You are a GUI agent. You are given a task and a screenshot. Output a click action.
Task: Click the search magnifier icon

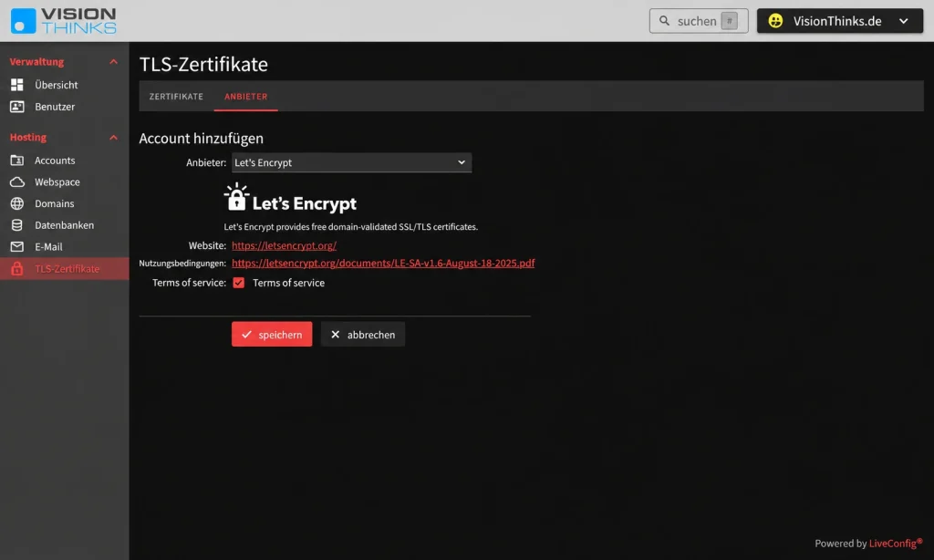point(664,21)
